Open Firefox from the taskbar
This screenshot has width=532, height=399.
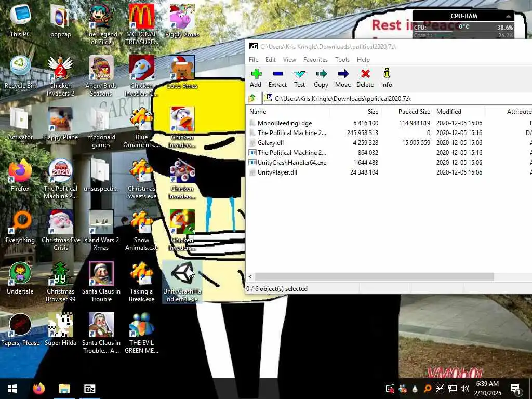[x=39, y=389]
